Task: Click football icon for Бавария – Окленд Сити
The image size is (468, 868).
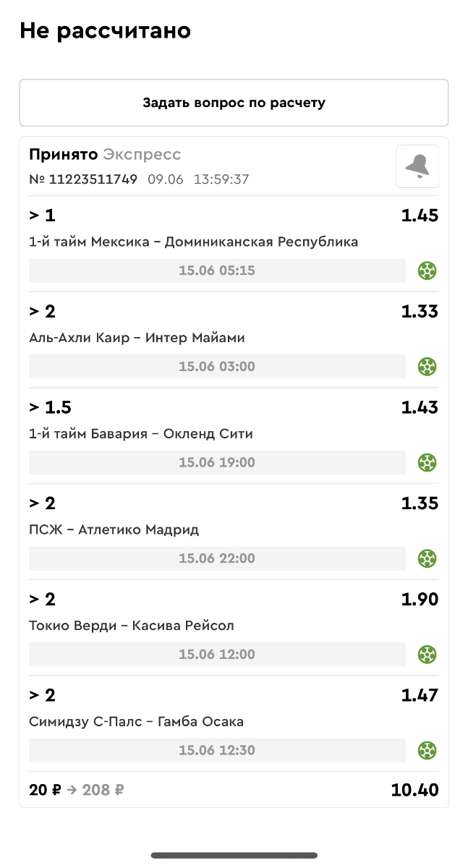Action: [427, 463]
